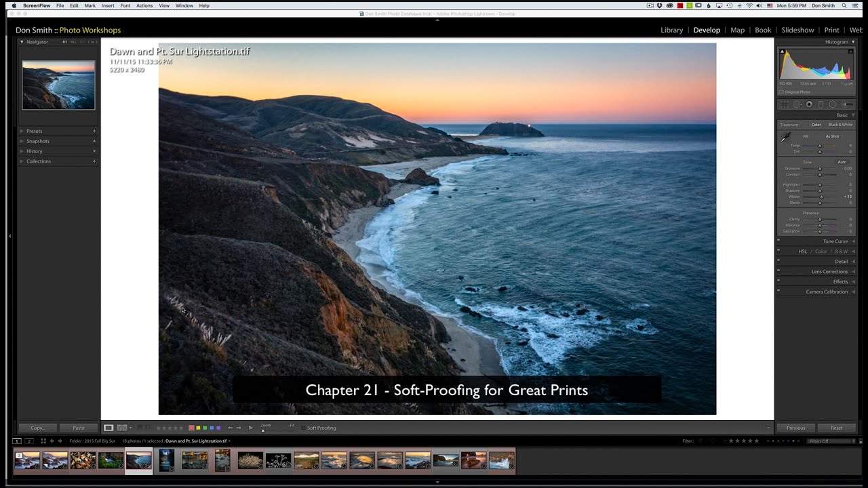This screenshot has width=868, height=488.
Task: Click the Copy... settings button
Action: click(x=38, y=428)
